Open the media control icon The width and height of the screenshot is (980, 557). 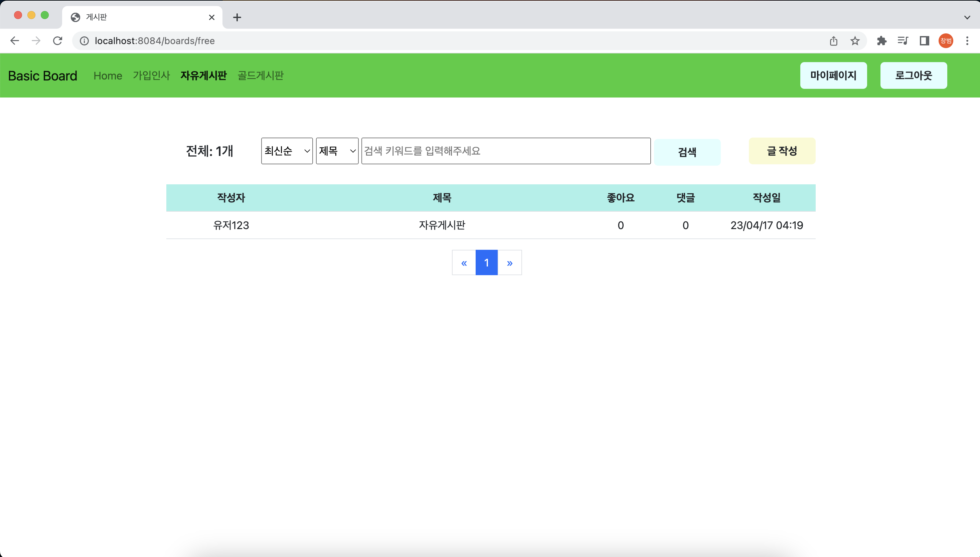coord(903,40)
